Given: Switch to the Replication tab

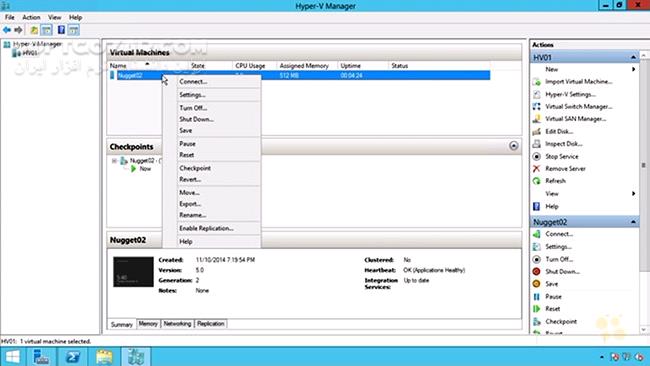Looking at the screenshot, I should pos(210,324).
